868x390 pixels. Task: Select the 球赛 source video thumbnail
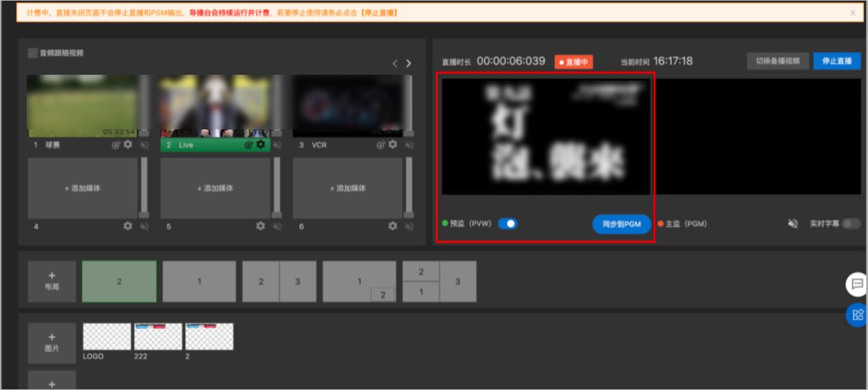tap(83, 106)
